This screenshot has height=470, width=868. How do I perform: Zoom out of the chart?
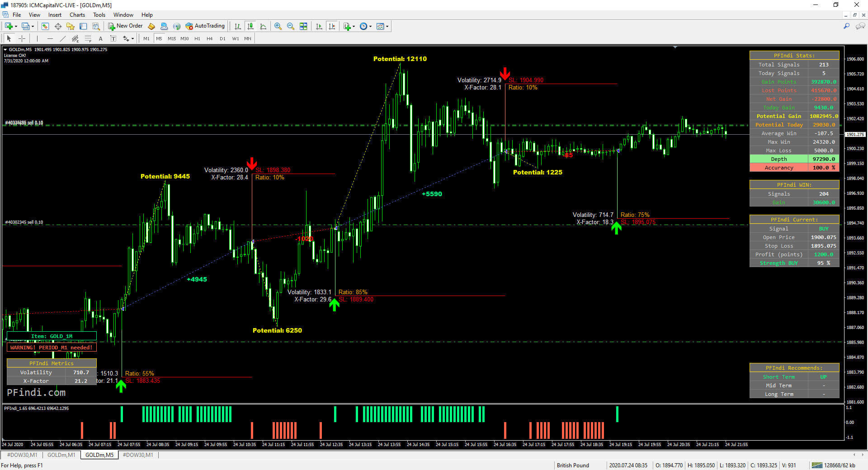(x=290, y=26)
